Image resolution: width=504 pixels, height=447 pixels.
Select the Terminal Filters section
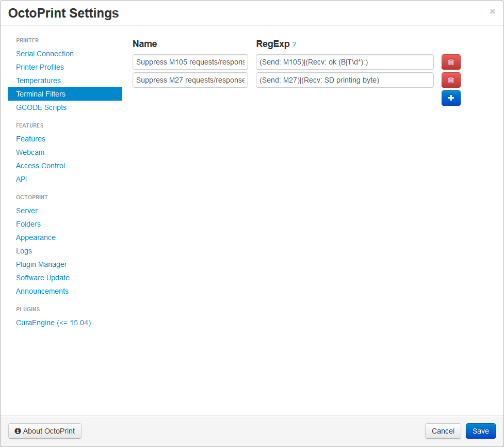[65, 94]
